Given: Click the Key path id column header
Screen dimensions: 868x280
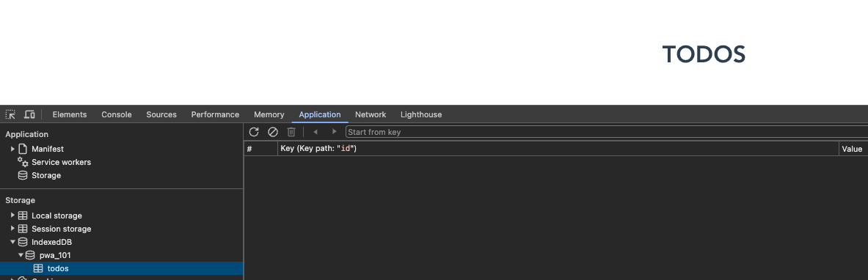Looking at the screenshot, I should point(558,149).
